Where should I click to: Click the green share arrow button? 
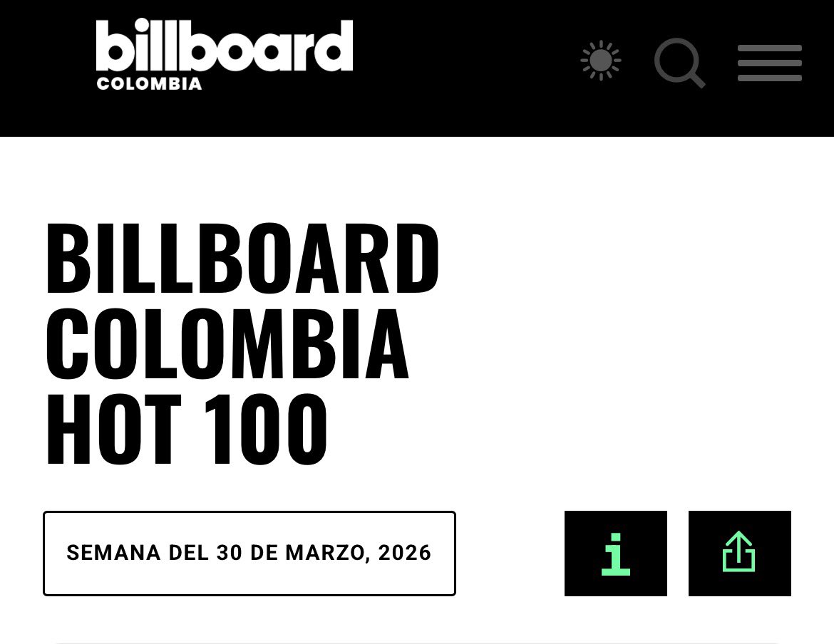pos(739,554)
